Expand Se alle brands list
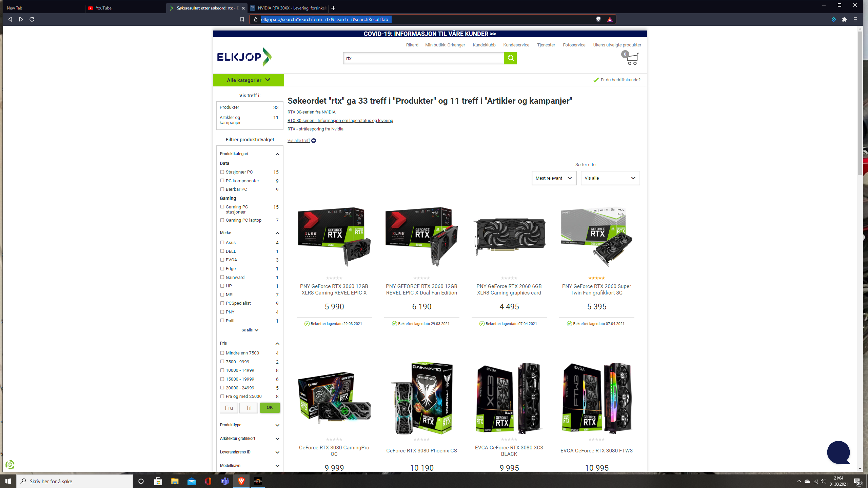This screenshot has height=488, width=868. click(x=250, y=330)
